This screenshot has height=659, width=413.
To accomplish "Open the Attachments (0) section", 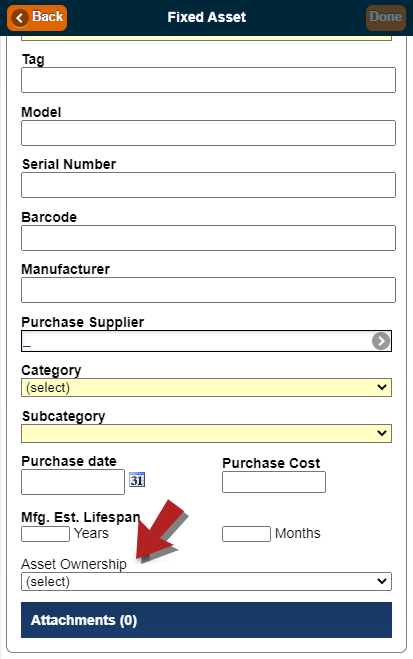I will 206,620.
